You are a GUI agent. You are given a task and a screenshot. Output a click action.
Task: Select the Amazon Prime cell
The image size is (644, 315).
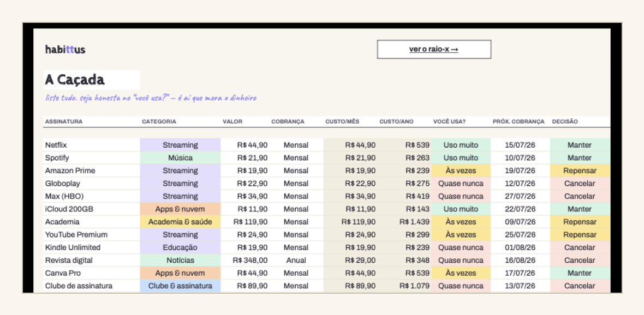click(92, 170)
